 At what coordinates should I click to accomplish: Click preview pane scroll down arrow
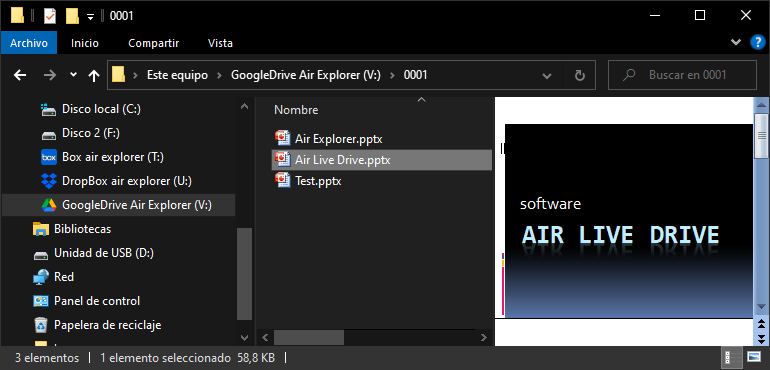click(761, 306)
